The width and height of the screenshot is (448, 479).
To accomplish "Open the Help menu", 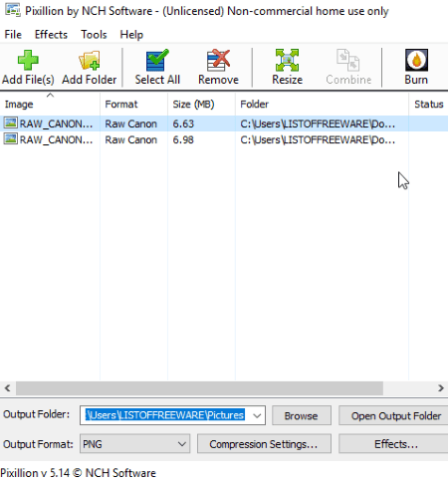I will pos(131,35).
